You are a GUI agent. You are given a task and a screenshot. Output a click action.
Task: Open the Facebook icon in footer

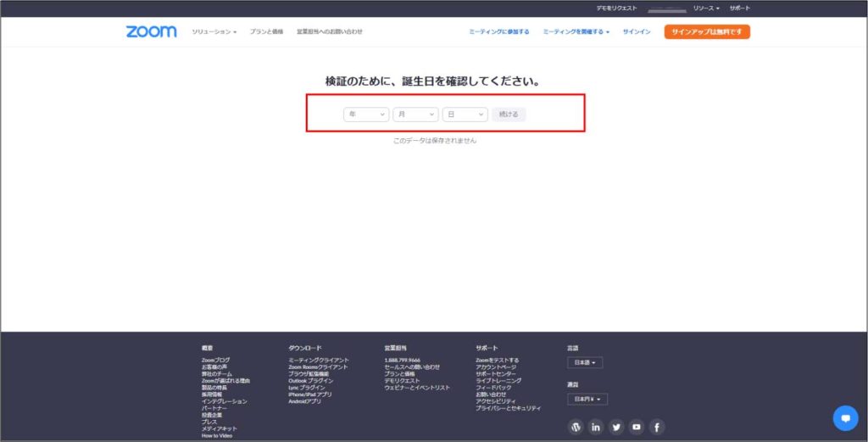pyautogui.click(x=657, y=427)
